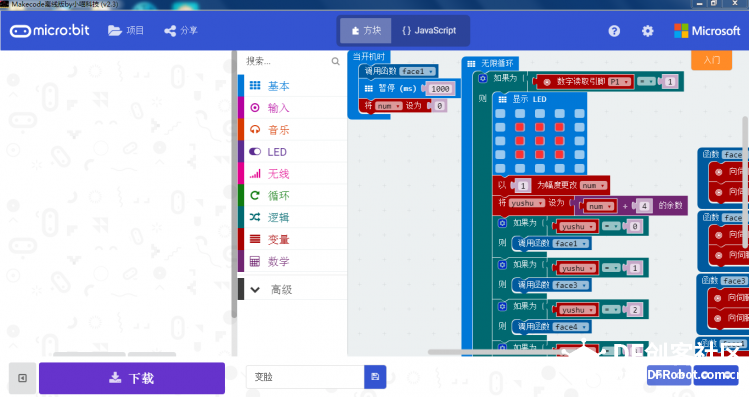The image size is (749, 397).
Task: Click the gear icon on the top 如果为 block
Action: 482,78
